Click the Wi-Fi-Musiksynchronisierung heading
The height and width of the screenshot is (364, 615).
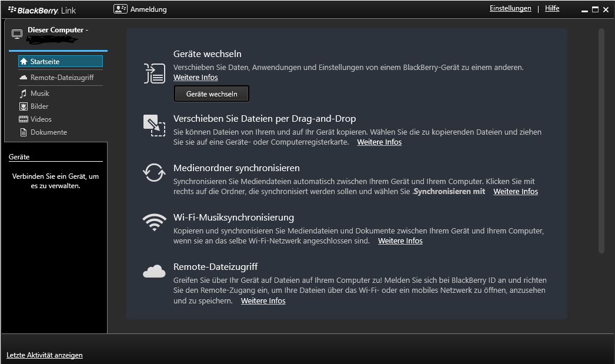pyautogui.click(x=234, y=218)
